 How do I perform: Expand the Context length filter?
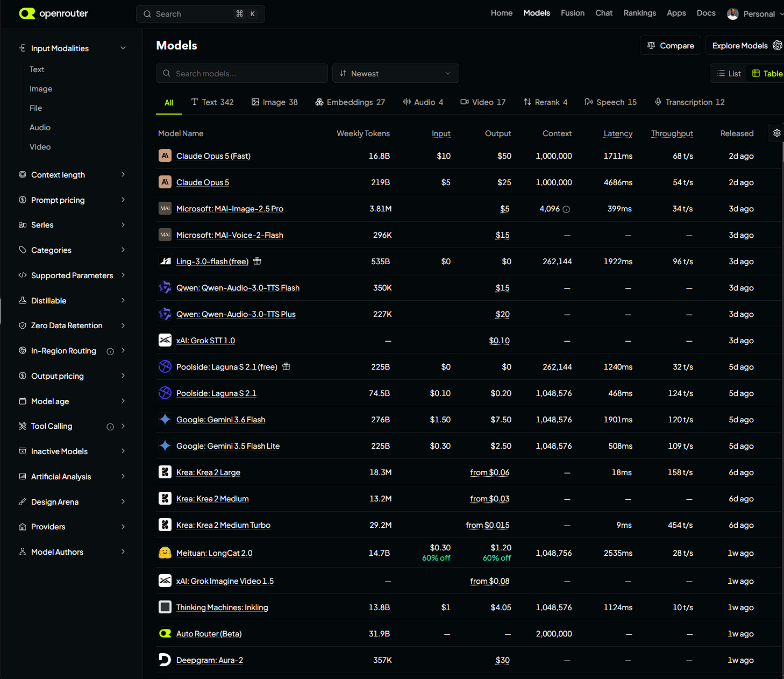[x=73, y=175]
